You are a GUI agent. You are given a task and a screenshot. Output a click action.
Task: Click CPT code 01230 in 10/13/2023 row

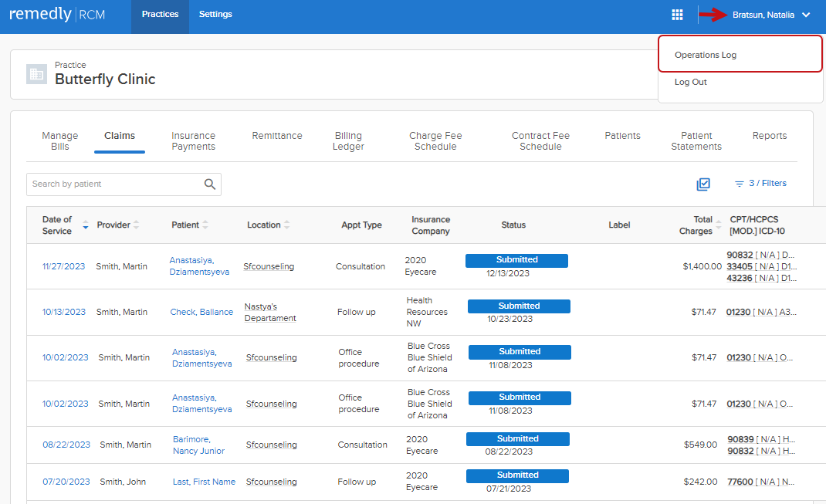coord(738,313)
